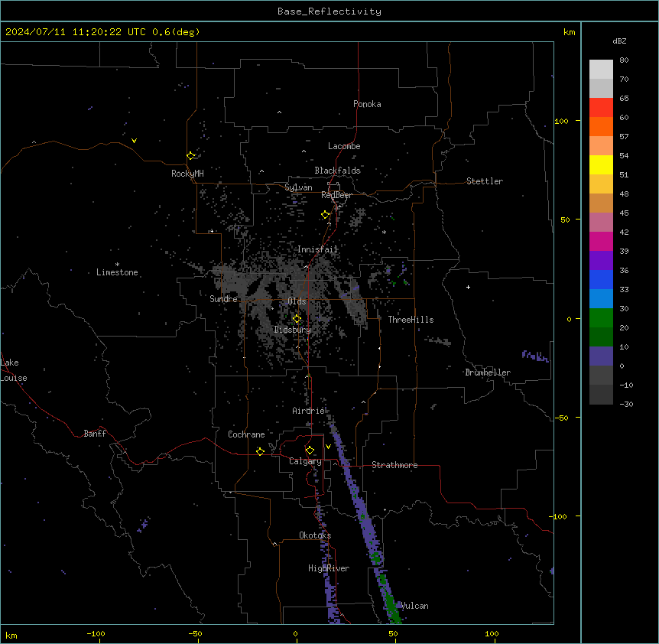
Task: Click the yellow diamond marker south of RedDeer
Action: [326, 214]
